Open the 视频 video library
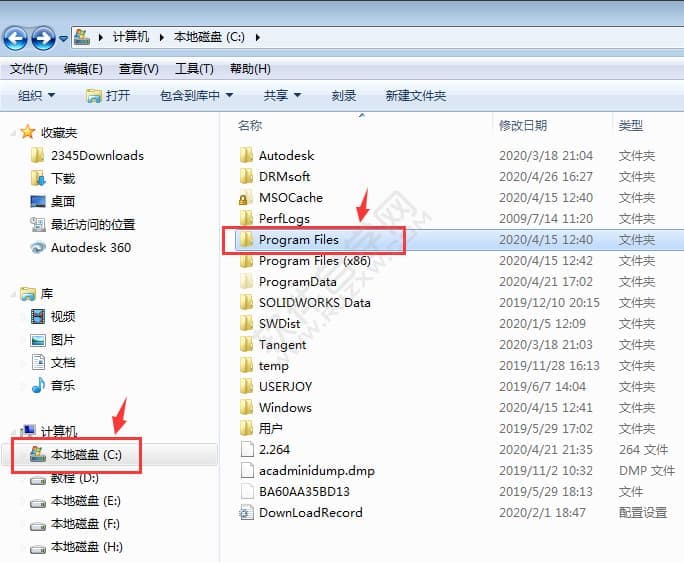This screenshot has height=562, width=684. pyautogui.click(x=62, y=316)
